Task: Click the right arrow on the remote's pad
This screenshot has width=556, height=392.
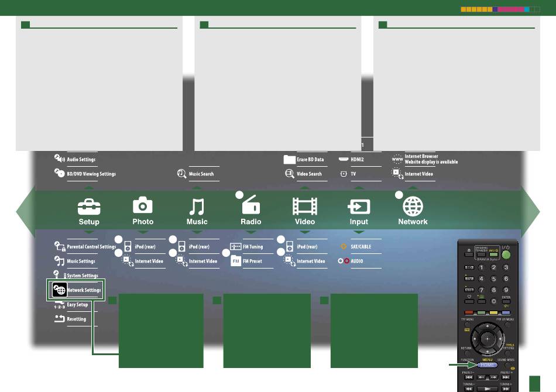Action: (x=500, y=339)
